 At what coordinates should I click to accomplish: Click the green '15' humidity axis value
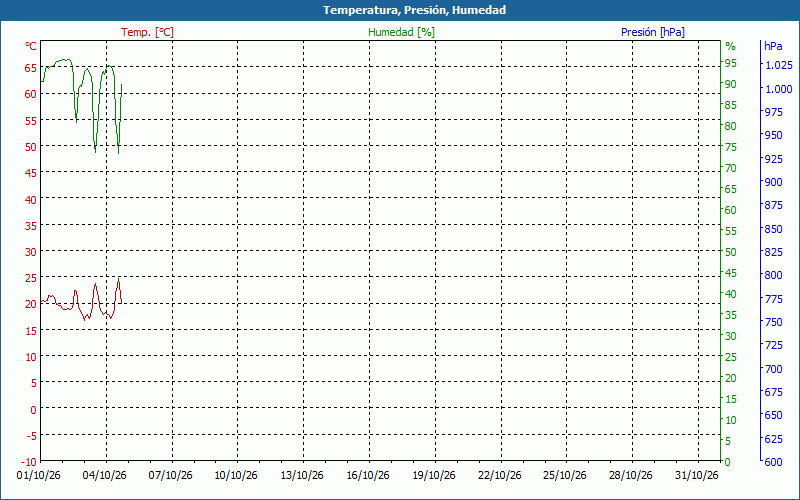point(731,399)
